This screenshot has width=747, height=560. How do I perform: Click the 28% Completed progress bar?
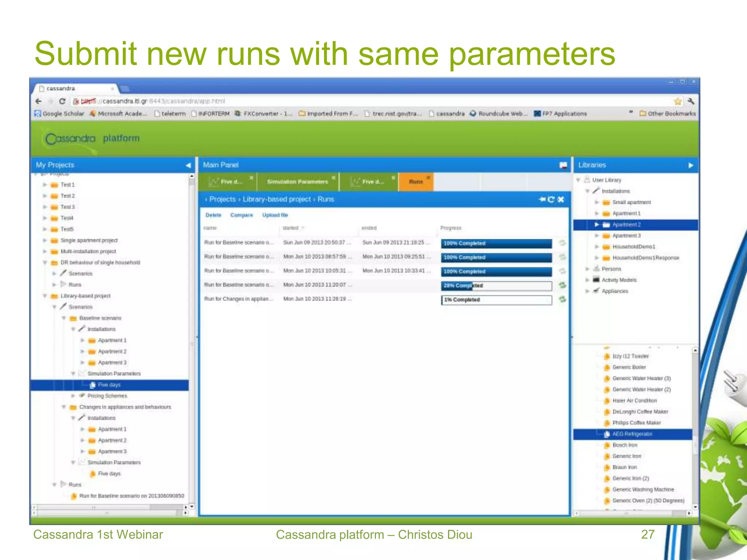pyautogui.click(x=496, y=285)
